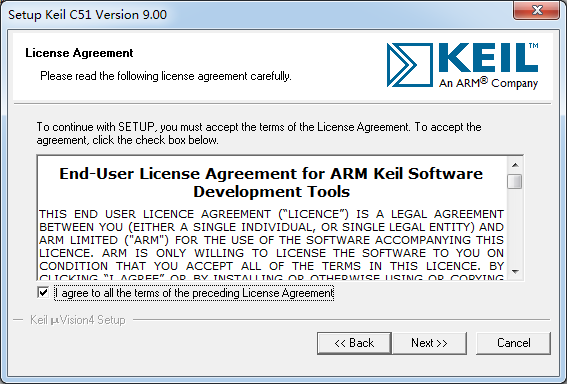Click the 'Setup Keil C51 Version 9.00' title bar

pos(88,15)
